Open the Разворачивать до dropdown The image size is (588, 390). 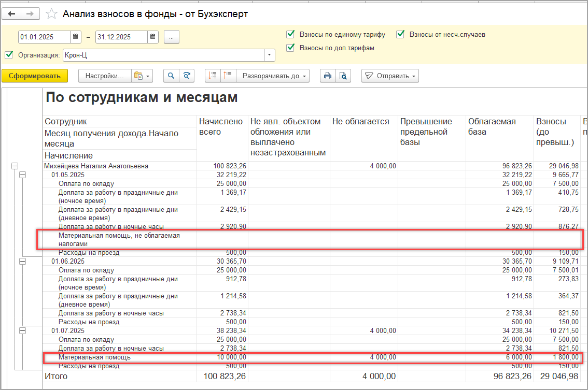pos(273,76)
